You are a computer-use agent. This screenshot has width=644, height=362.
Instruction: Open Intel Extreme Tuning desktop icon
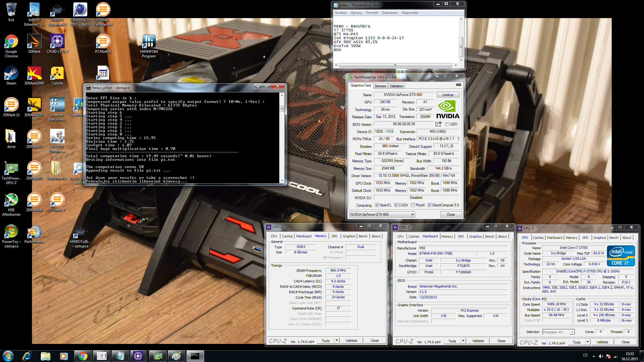pos(34,14)
